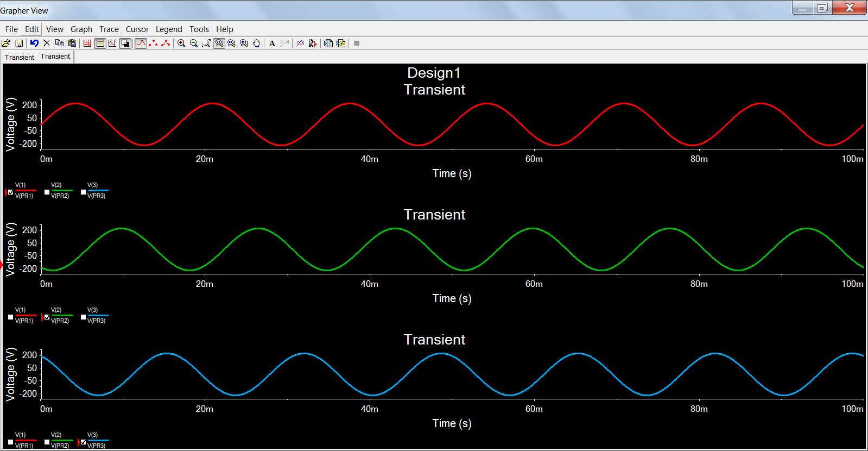The image size is (868, 451).
Task: Open the Edit menu
Action: coord(32,29)
